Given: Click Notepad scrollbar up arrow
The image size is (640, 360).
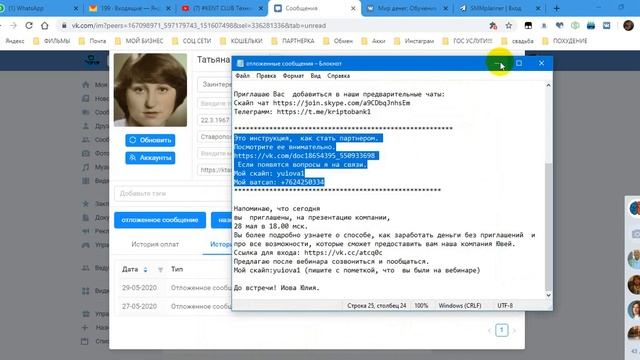Looking at the screenshot, I should coord(548,85).
